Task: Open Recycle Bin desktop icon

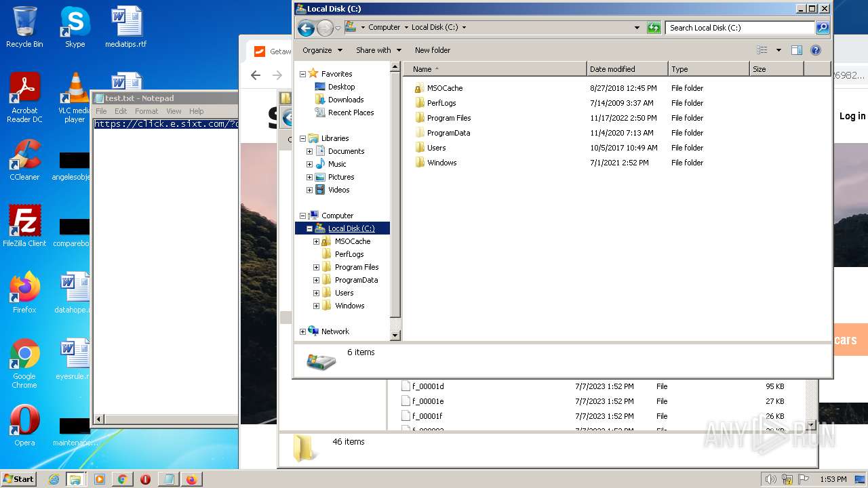Action: [x=24, y=27]
